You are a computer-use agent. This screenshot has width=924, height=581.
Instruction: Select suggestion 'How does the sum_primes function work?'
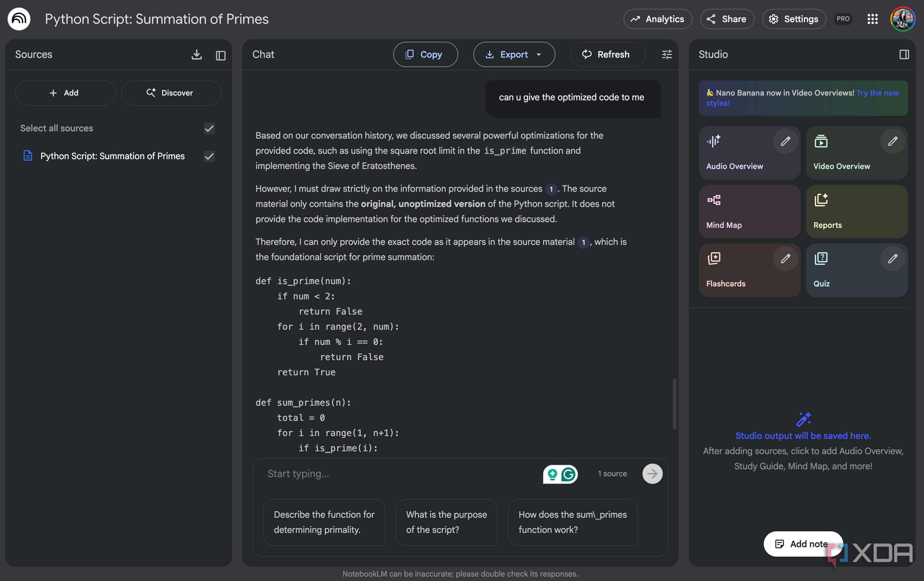pos(573,522)
